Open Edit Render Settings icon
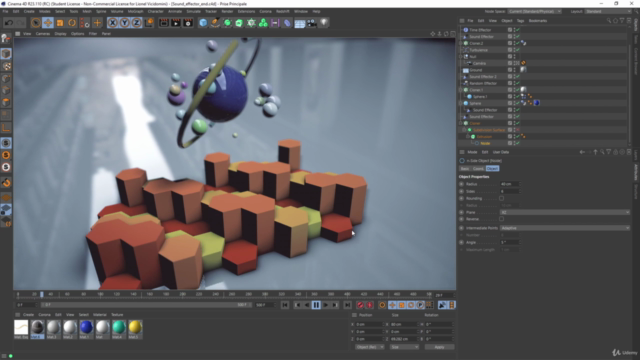The image size is (640, 360). [188, 23]
